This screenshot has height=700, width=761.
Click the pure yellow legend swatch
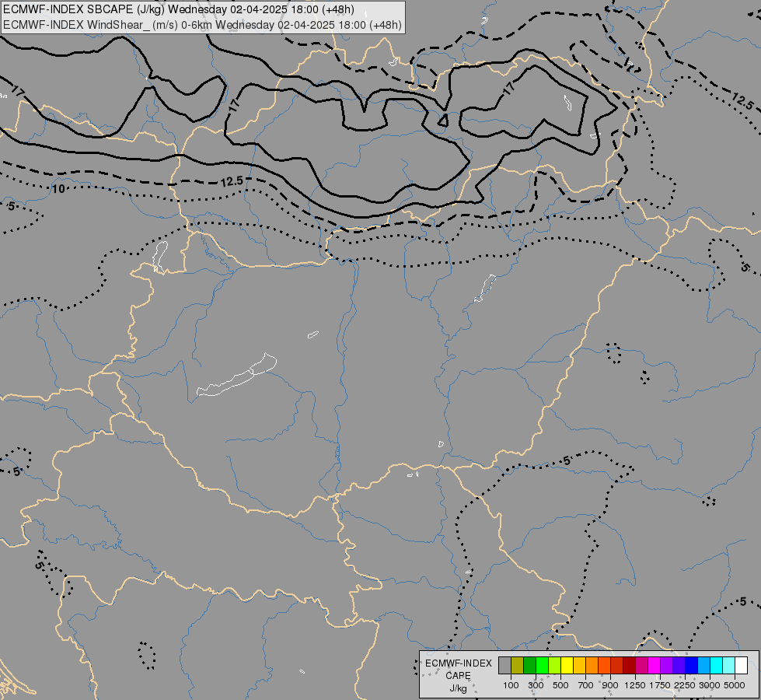(x=567, y=665)
